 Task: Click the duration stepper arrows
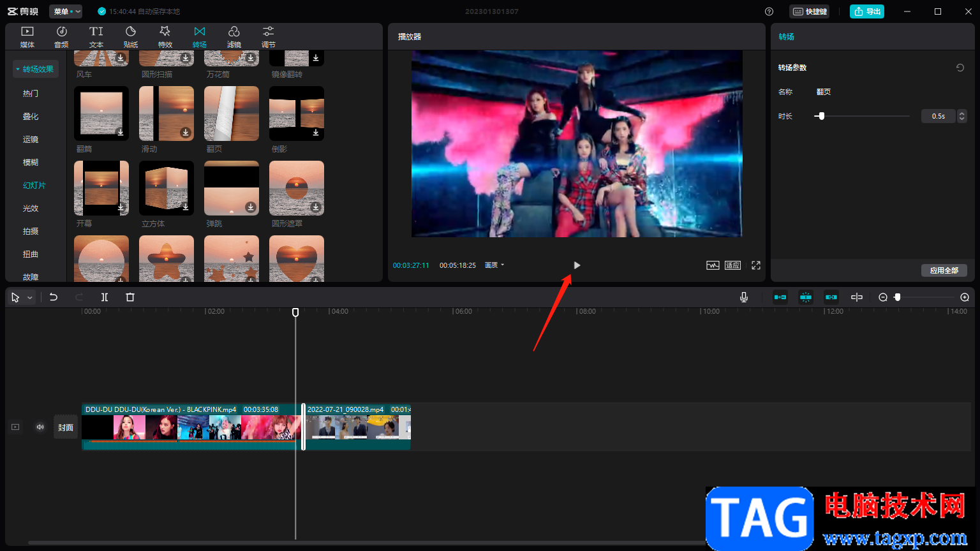tap(962, 116)
